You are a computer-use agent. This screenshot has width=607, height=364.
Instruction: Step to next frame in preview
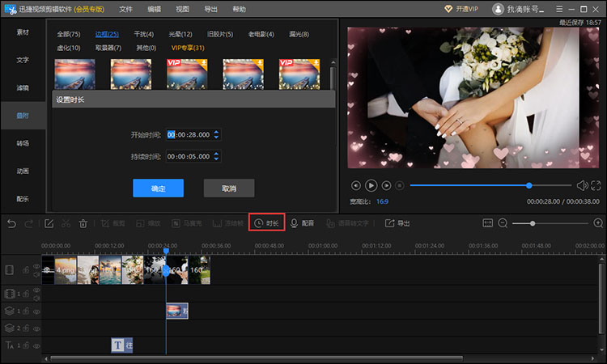[386, 186]
